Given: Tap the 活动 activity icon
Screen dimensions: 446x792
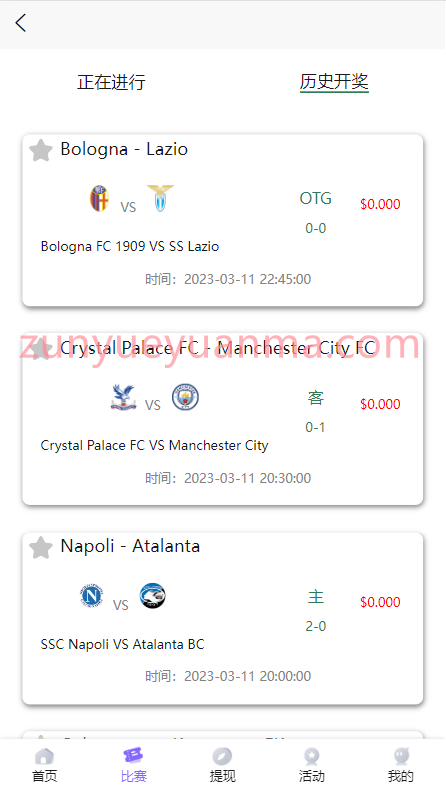Looking at the screenshot, I should tap(312, 756).
